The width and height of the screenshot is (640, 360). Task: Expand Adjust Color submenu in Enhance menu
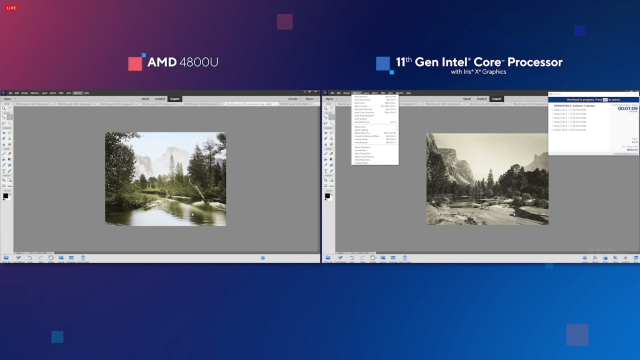tap(375, 127)
